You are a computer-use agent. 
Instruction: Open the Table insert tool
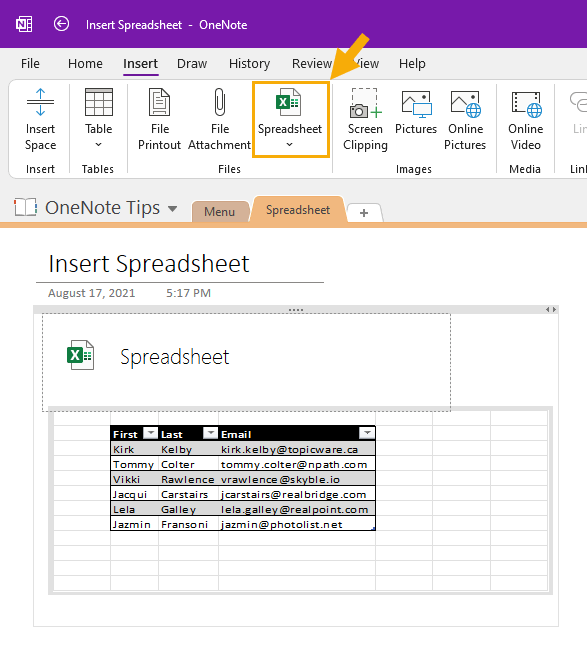(98, 119)
